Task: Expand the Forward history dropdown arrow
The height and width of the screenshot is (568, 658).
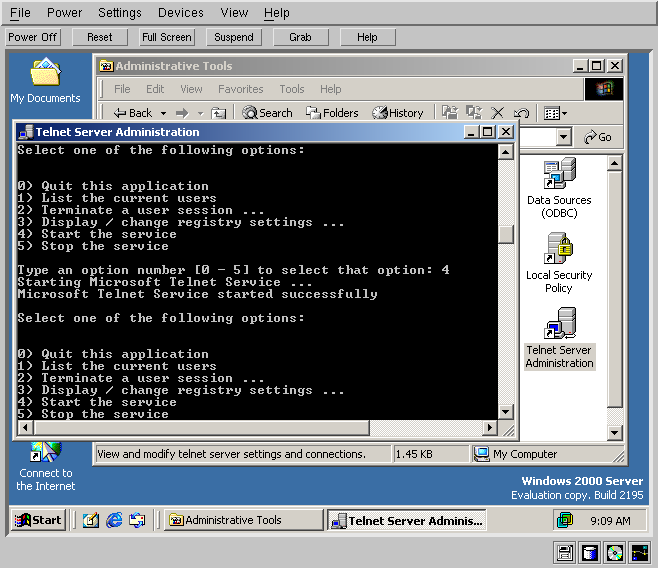Action: (x=200, y=113)
